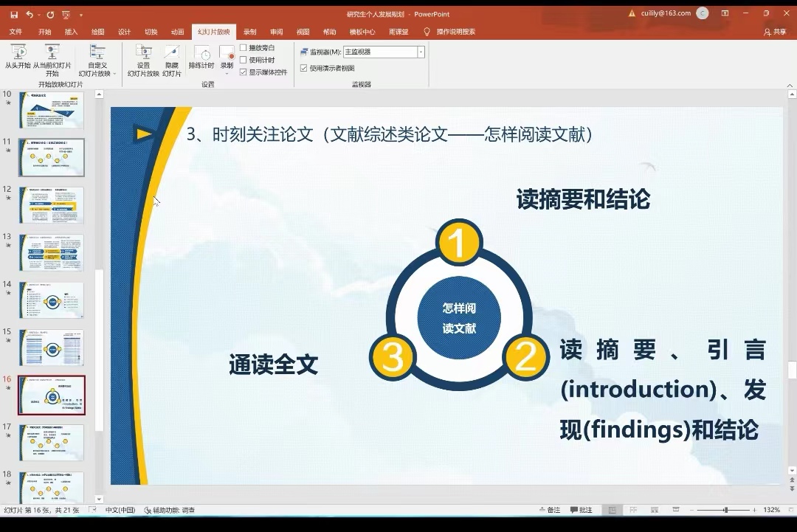Enable the 播放旁白 checkbox
The width and height of the screenshot is (797, 532).
244,46
